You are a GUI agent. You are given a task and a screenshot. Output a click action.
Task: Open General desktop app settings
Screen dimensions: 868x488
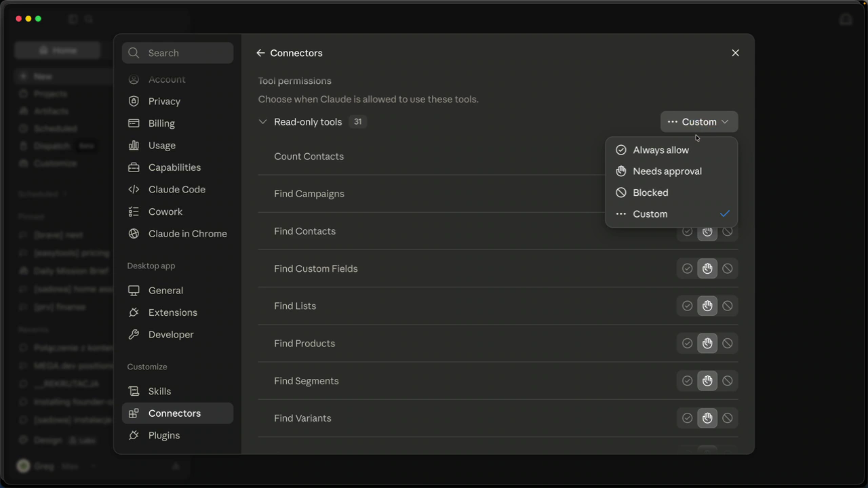[x=178, y=291]
